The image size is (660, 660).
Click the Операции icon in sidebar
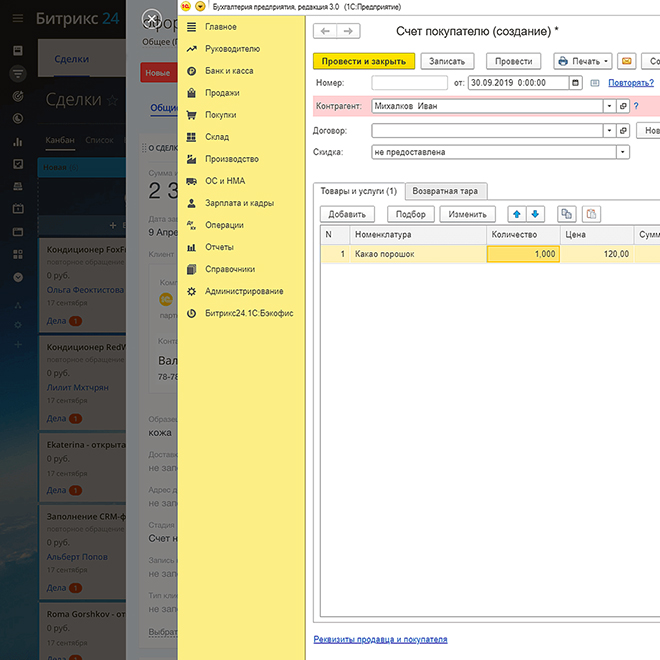click(192, 225)
